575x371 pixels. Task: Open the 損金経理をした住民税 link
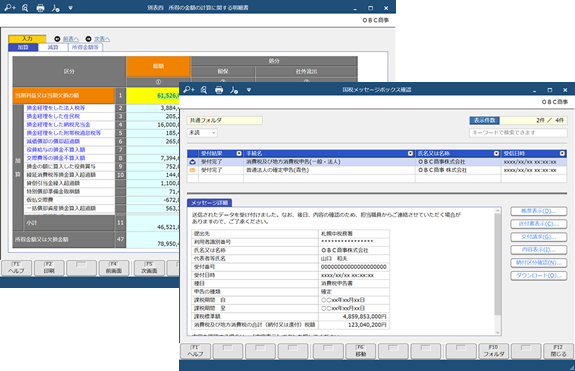[x=53, y=116]
